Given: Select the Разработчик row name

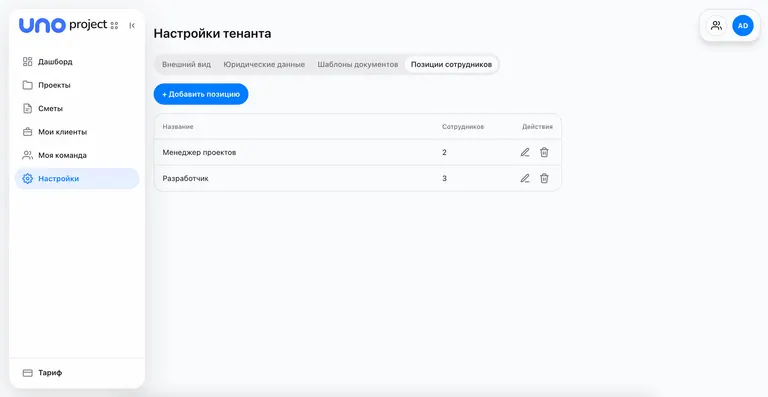Looking at the screenshot, I should click(x=186, y=179).
